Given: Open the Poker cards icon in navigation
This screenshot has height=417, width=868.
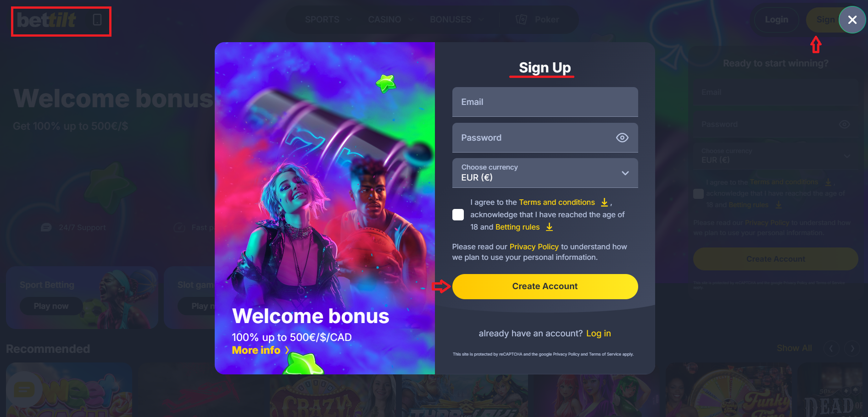Looking at the screenshot, I should click(x=521, y=20).
